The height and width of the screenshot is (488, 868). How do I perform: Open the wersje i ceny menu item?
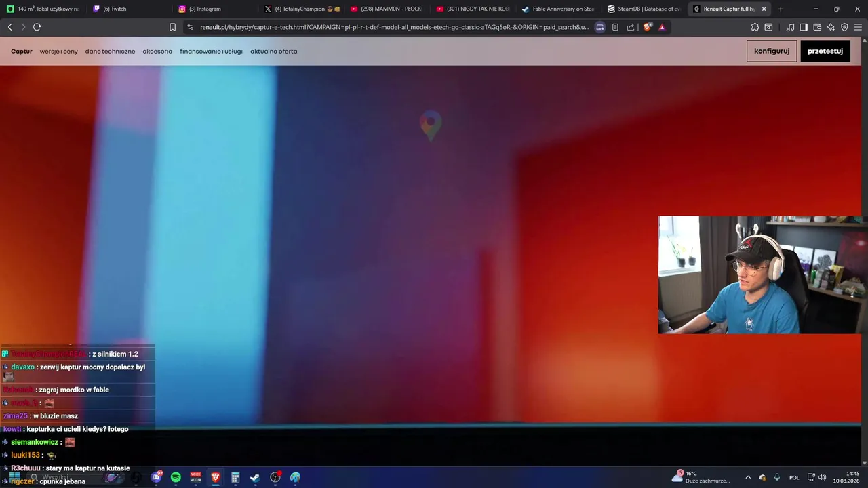58,52
